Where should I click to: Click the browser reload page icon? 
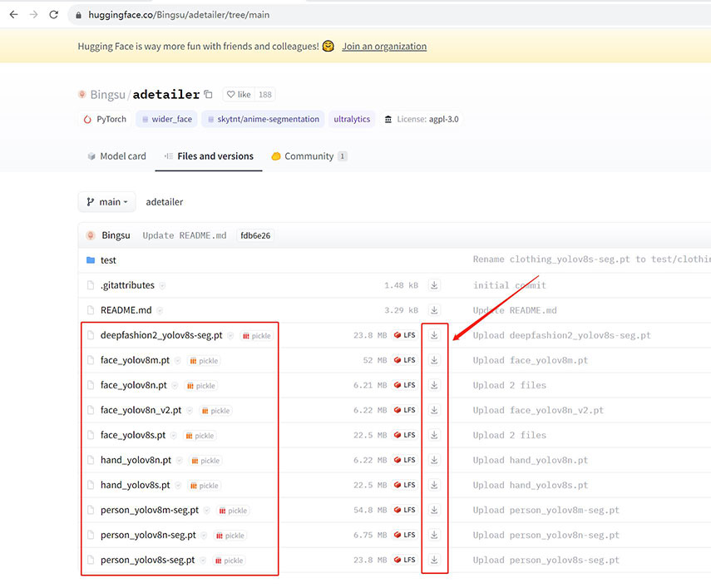tap(54, 15)
